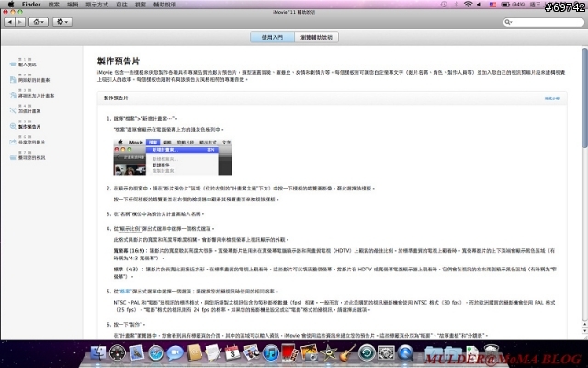Open Photo Booth from the Dock
588x368 pixels.
tap(290, 353)
